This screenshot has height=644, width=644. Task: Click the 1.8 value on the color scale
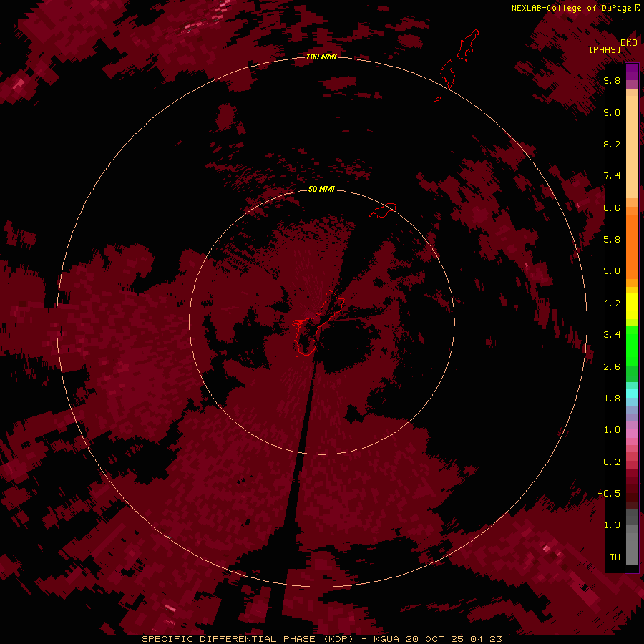pyautogui.click(x=612, y=399)
